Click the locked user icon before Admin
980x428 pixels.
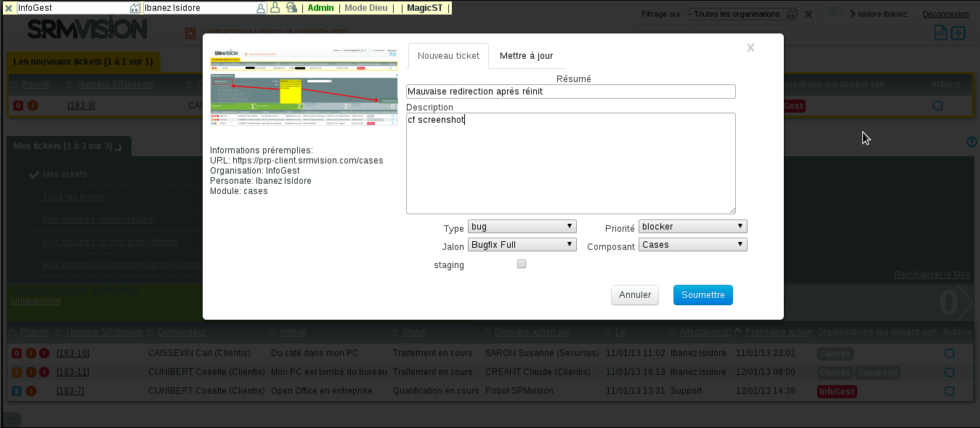click(x=291, y=8)
